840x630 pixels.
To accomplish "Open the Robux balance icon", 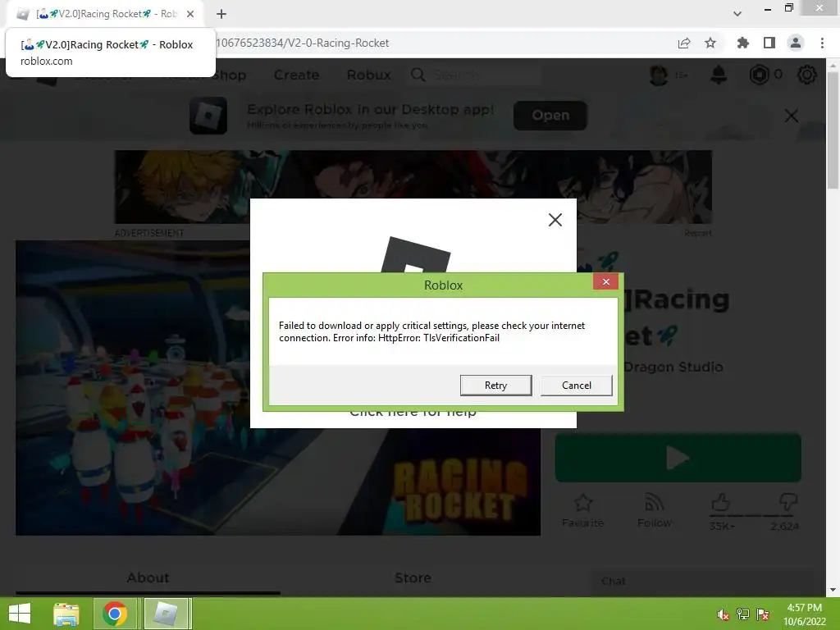I will [x=759, y=75].
